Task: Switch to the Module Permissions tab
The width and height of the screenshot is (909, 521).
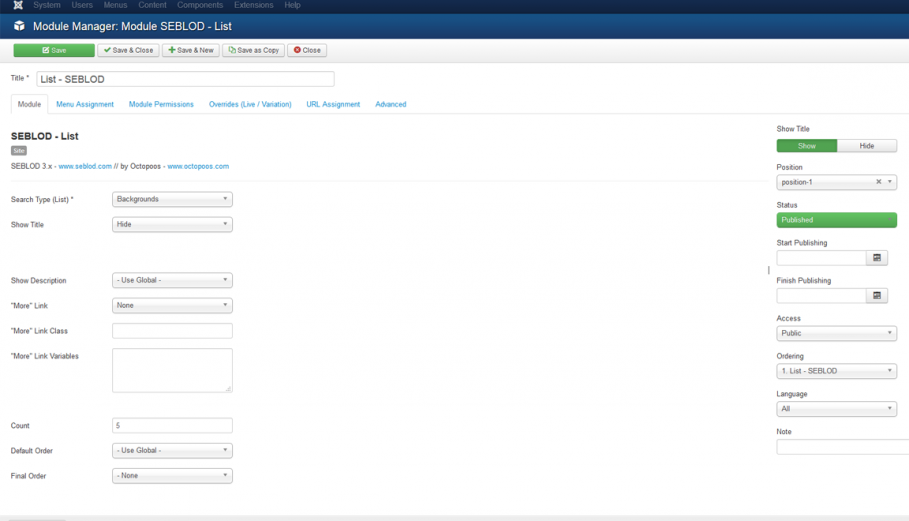Action: pyautogui.click(x=161, y=104)
